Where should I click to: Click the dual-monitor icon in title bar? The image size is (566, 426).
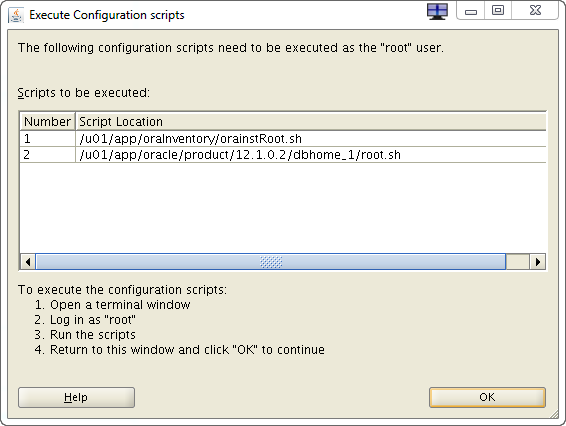437,12
